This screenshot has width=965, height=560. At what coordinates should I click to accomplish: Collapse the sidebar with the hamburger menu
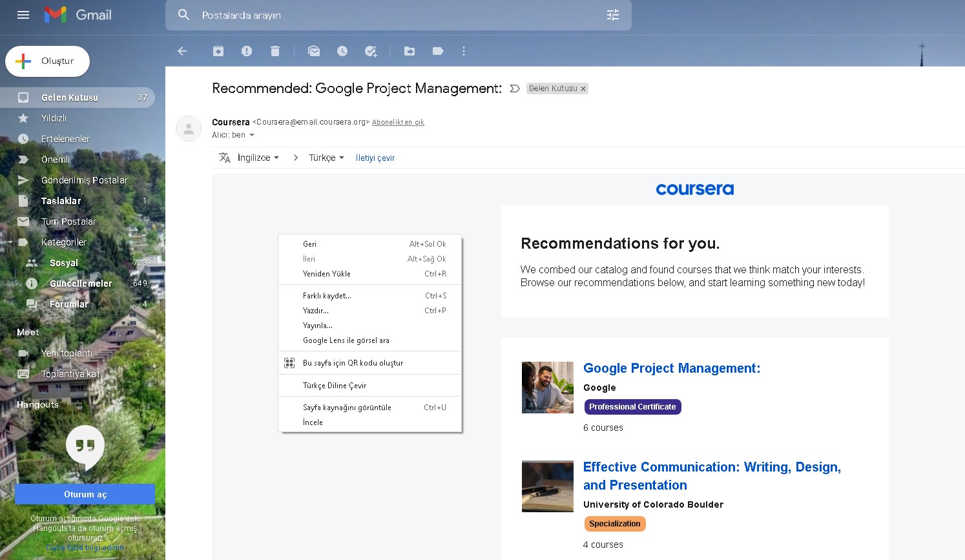click(x=23, y=15)
